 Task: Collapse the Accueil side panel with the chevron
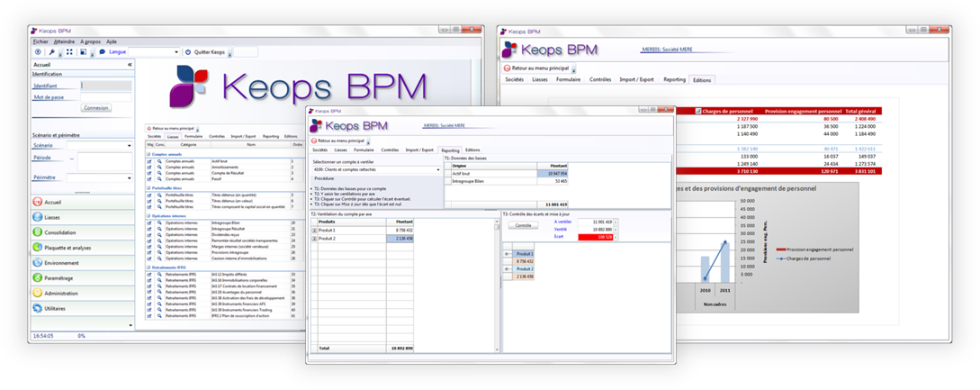(x=130, y=65)
